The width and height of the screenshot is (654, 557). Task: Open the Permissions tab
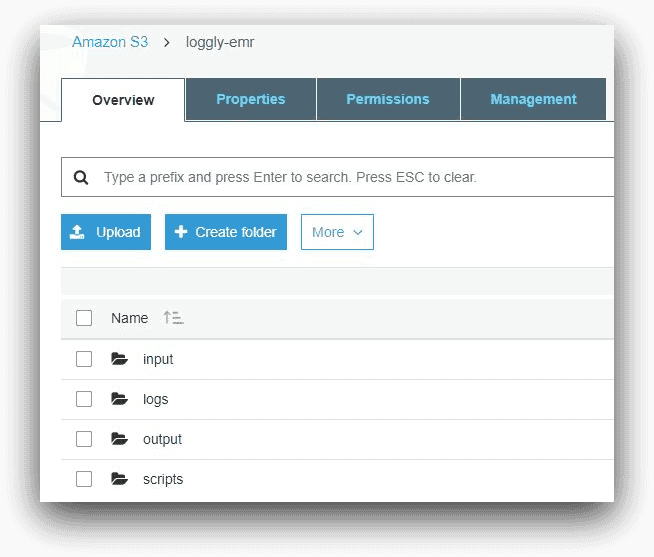[x=388, y=99]
